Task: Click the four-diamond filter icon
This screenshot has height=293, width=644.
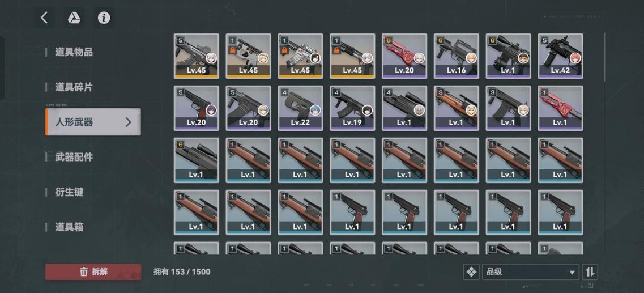Action: [471, 271]
